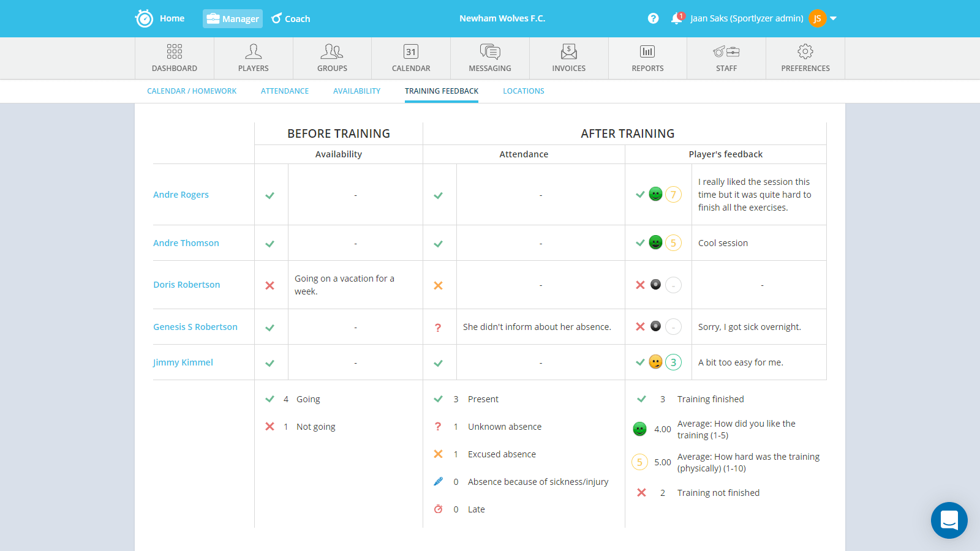Open the Intercom chat launcher
The height and width of the screenshot is (551, 980).
click(x=949, y=520)
